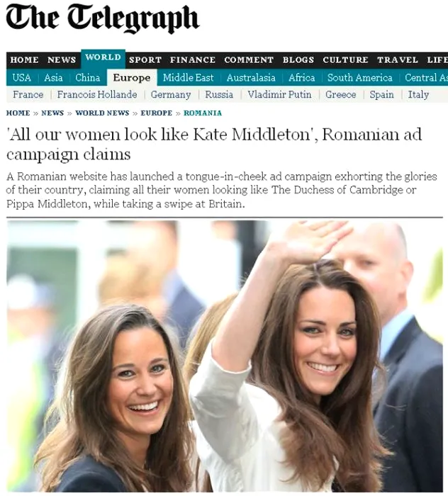
Task: Click the Home breadcrumb link
Action: click(x=18, y=113)
